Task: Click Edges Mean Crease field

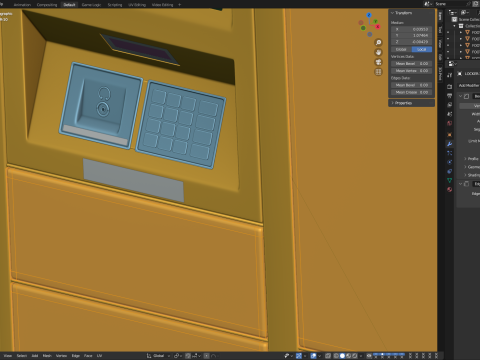Action: pyautogui.click(x=412, y=92)
